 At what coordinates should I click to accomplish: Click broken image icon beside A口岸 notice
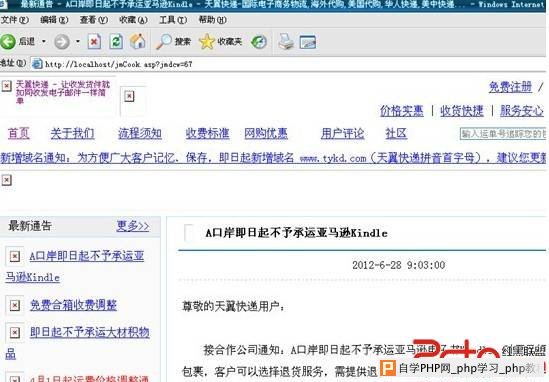point(15,256)
